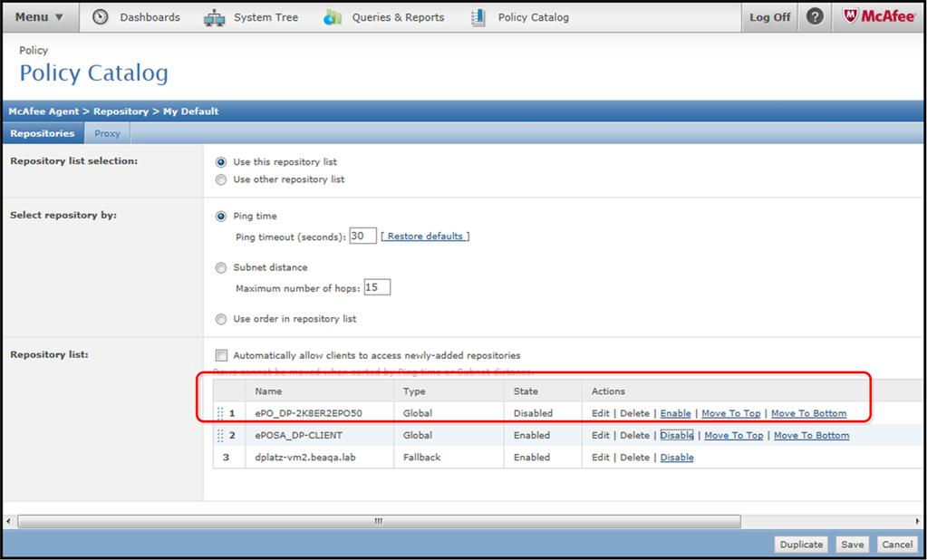Click the Duplicate button
Image resolution: width=927 pixels, height=560 pixels.
pyautogui.click(x=801, y=545)
